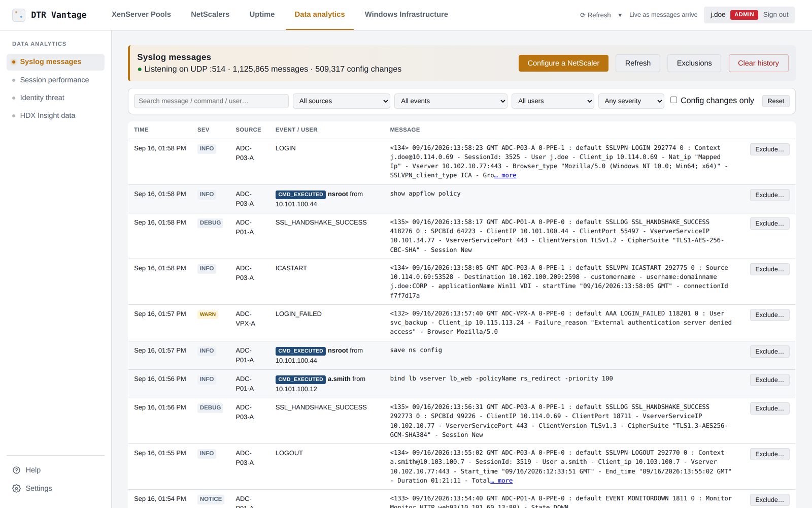Image resolution: width=812 pixels, height=508 pixels.
Task: Switch to NetScalers tab
Action: (x=210, y=14)
